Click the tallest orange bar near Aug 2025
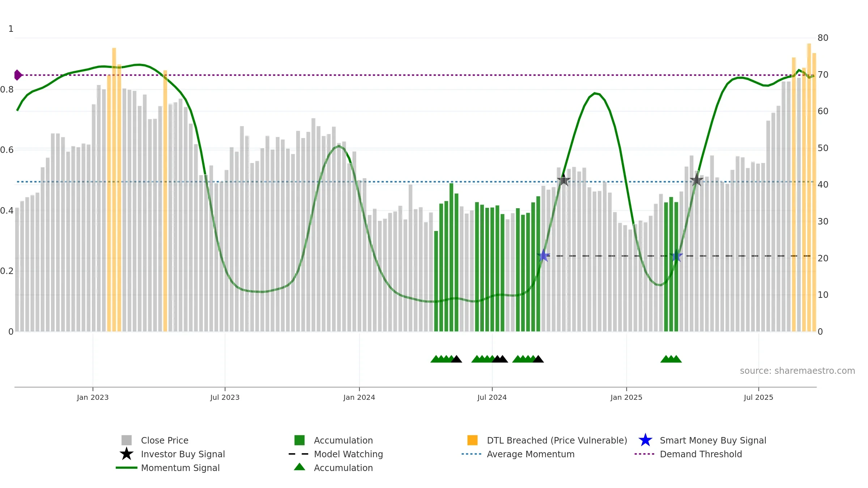 809,187
